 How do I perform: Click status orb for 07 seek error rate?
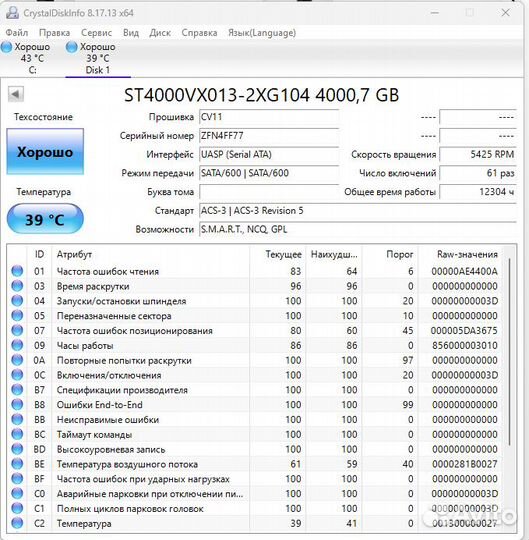(17, 330)
